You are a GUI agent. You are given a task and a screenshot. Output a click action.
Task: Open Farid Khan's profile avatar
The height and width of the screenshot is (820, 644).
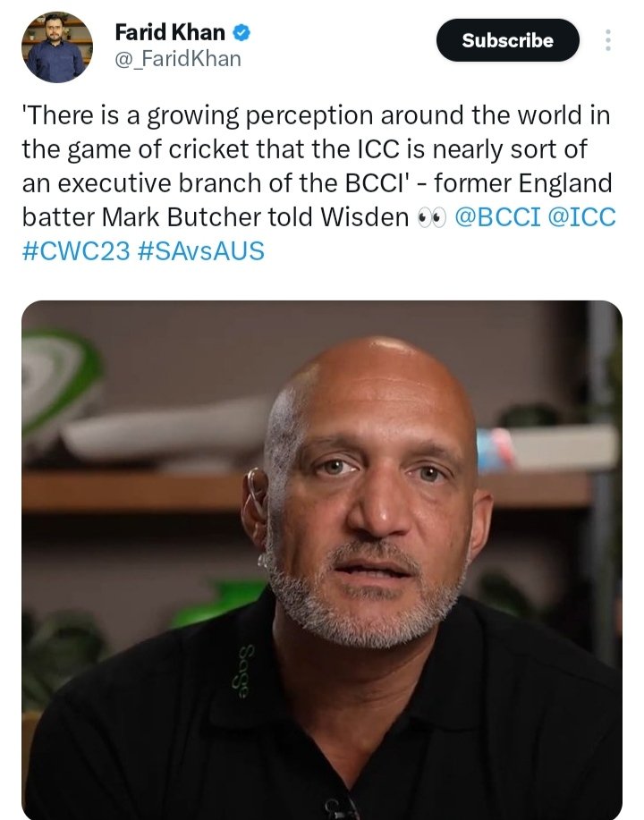pyautogui.click(x=57, y=47)
